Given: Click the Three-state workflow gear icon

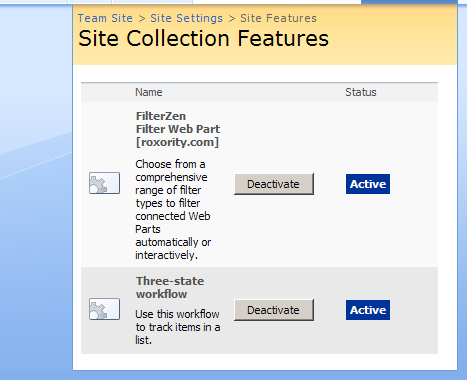Looking at the screenshot, I should (x=104, y=309).
